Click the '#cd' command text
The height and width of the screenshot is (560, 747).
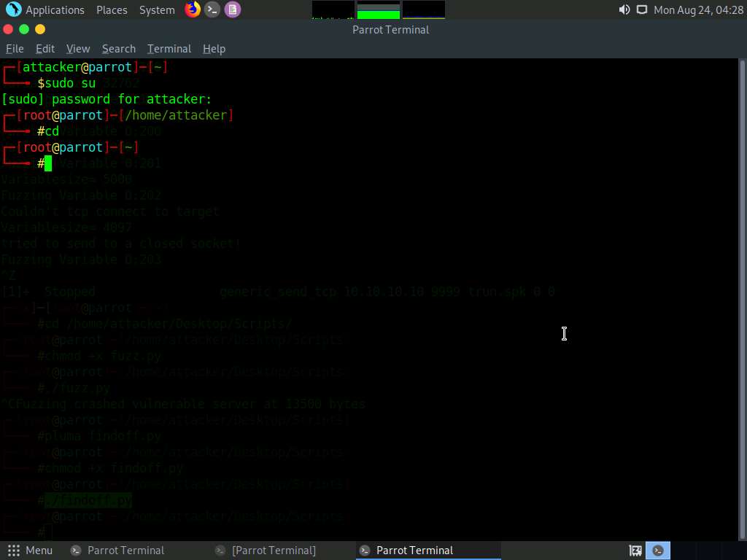(x=48, y=131)
